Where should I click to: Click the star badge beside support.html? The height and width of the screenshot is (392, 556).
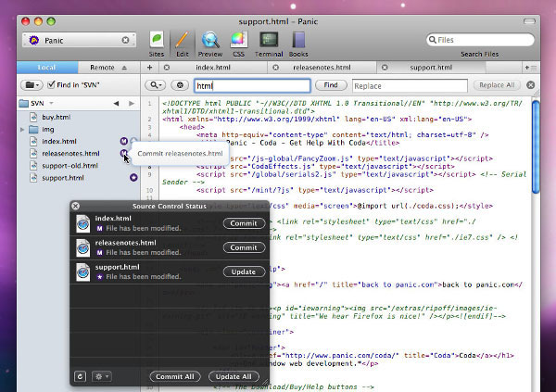(x=133, y=177)
